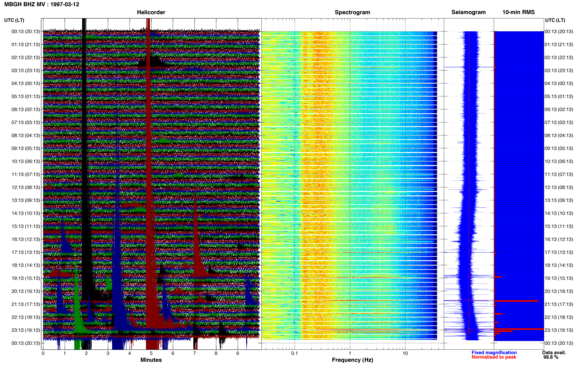Click the 'Minutes' x-axis label
Viewport: 588px width, 368px height.
click(x=151, y=360)
